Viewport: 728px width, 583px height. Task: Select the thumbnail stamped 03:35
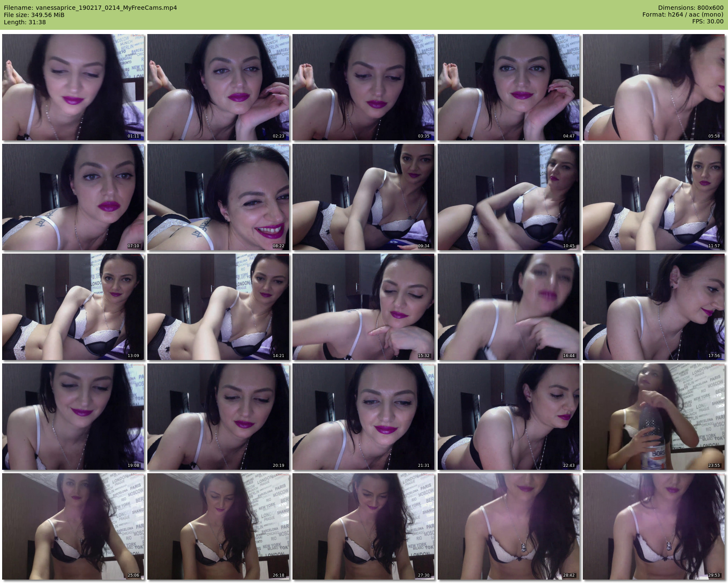tap(364, 87)
